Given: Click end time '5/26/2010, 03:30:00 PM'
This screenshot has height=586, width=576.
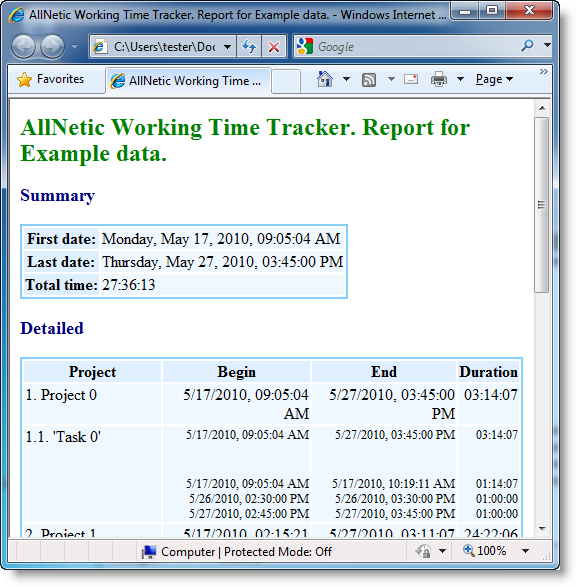Looking at the screenshot, I should [x=395, y=499].
